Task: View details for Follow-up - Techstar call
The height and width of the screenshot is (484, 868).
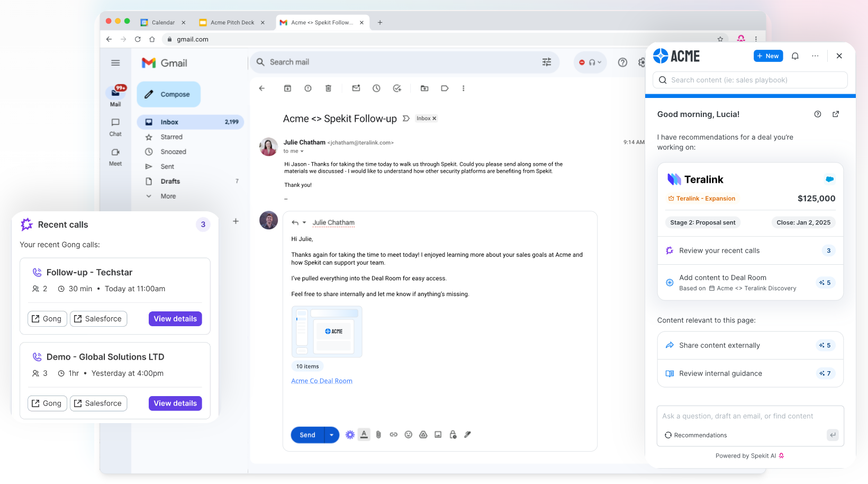Action: [x=175, y=319]
